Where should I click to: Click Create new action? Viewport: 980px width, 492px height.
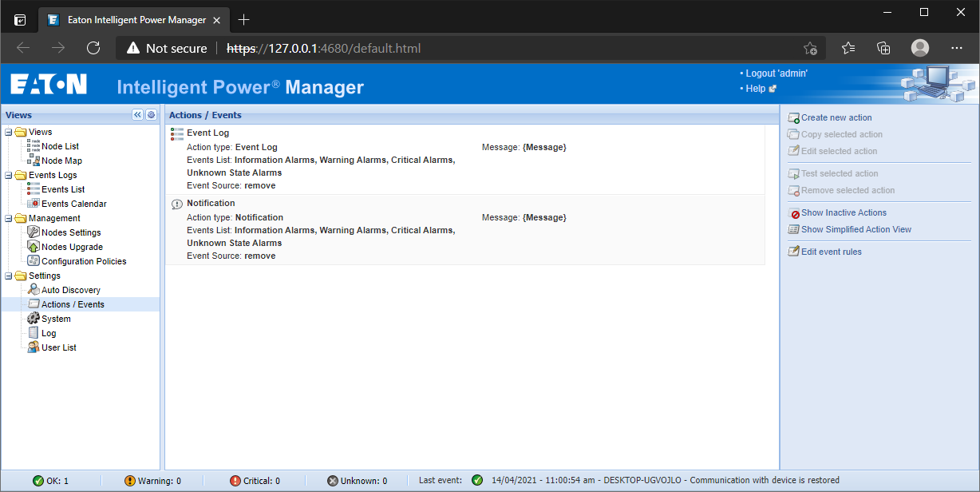coord(836,117)
